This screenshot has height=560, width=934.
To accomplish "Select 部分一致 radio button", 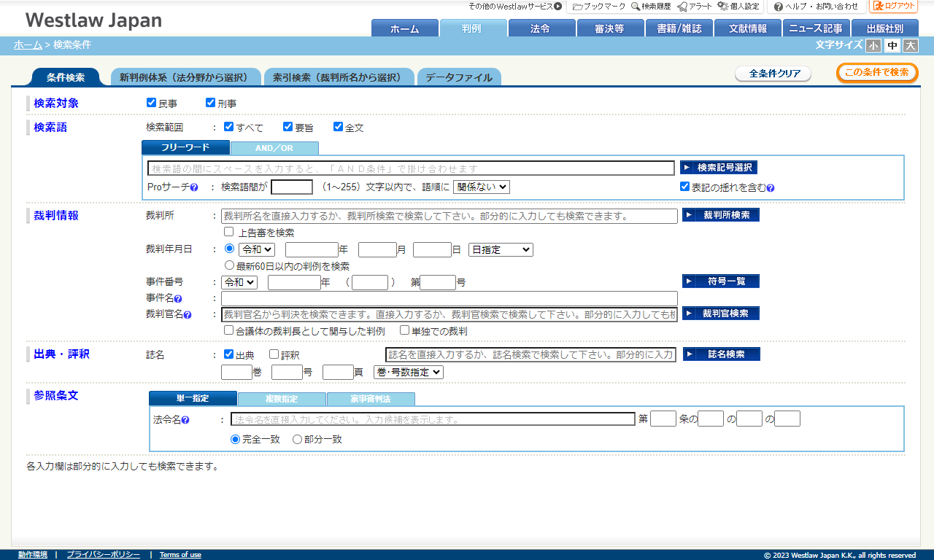I will [297, 439].
